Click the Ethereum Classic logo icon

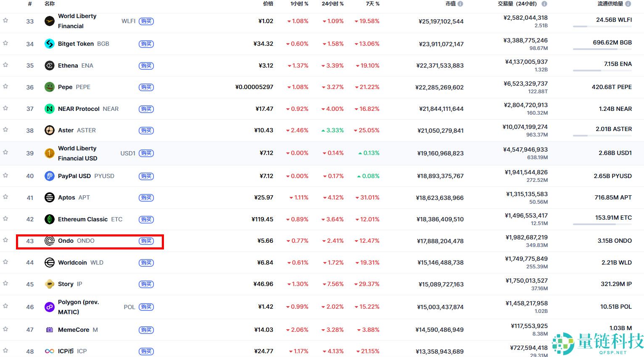[50, 219]
